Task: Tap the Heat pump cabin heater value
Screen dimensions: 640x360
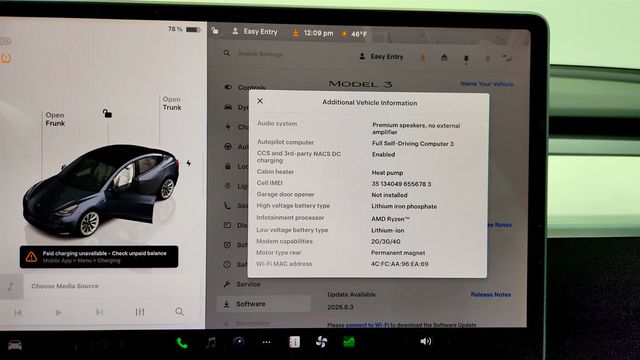Action: 387,173
